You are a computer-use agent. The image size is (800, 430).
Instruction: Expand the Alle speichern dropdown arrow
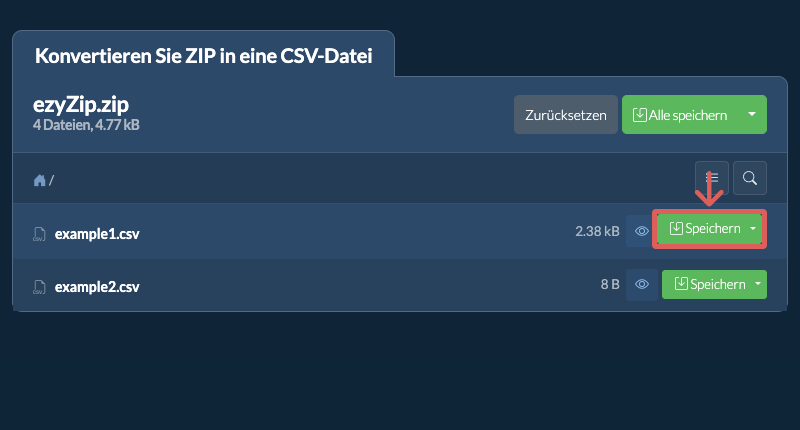pos(752,115)
